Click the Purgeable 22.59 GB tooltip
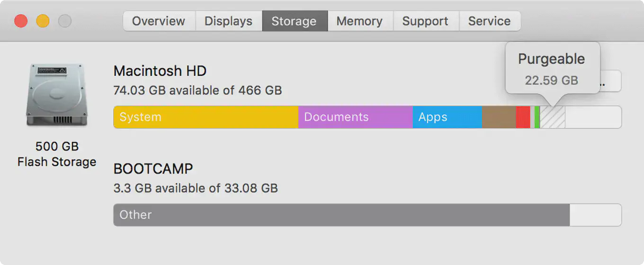This screenshot has height=265, width=644. (x=552, y=69)
